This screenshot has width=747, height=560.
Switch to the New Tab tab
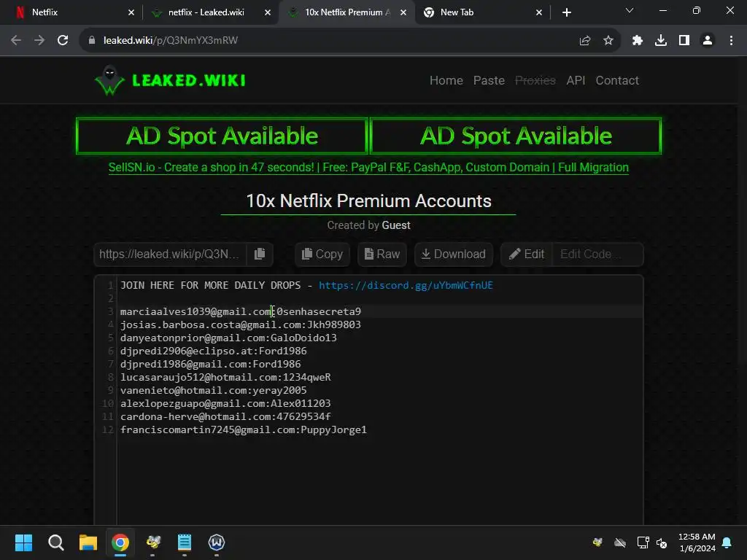pyautogui.click(x=481, y=12)
